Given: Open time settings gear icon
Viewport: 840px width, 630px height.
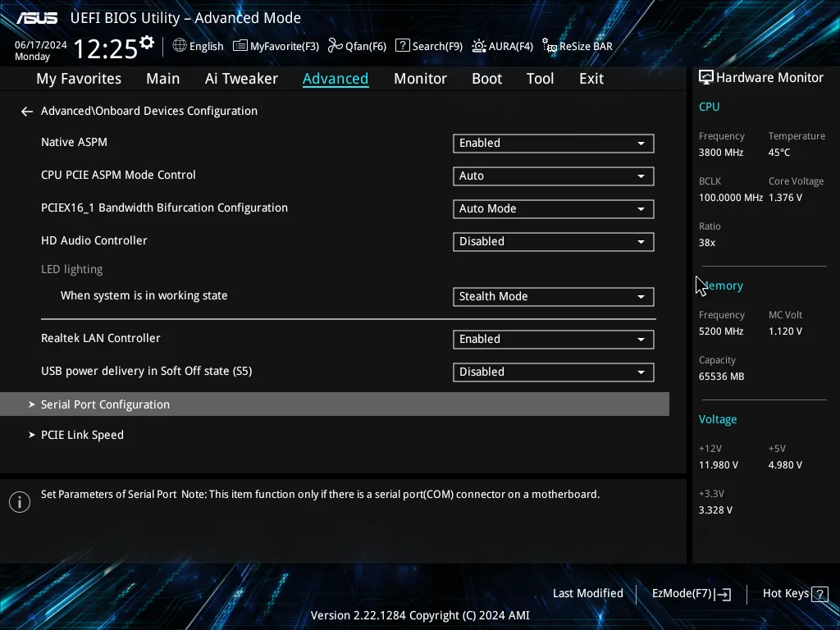Looking at the screenshot, I should point(147,43).
